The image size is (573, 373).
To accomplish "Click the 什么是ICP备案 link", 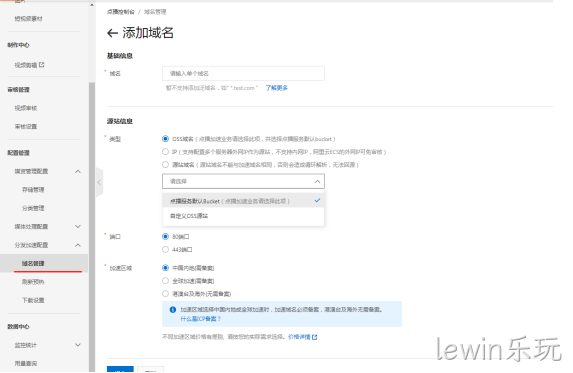I will 201,319.
